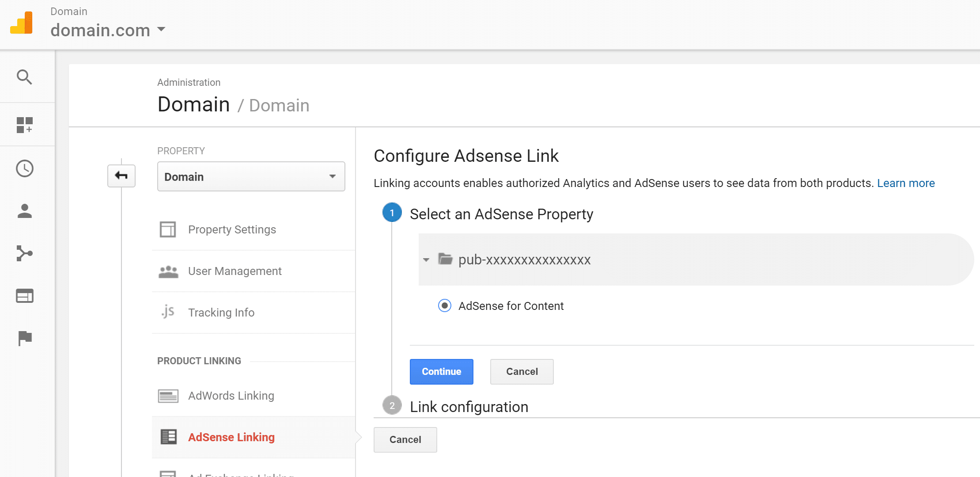Click the AdSense Linking icon

(x=168, y=437)
